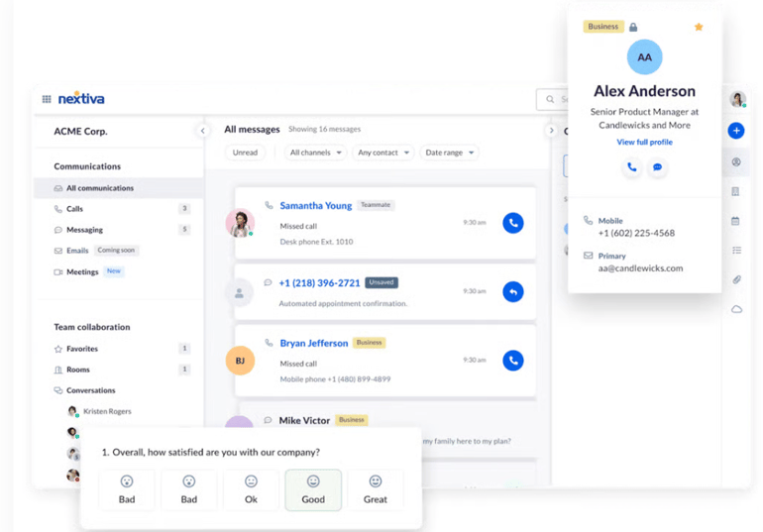Image resolution: width=763 pixels, height=532 pixels.
Task: Click mobile number +1 (602) 225-4568
Action: [636, 234]
